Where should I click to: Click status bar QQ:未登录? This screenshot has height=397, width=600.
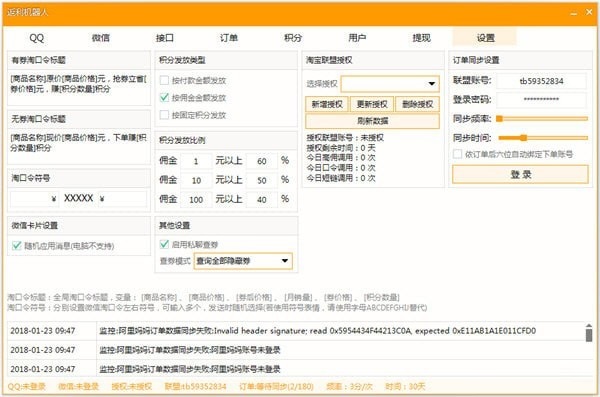click(26, 387)
